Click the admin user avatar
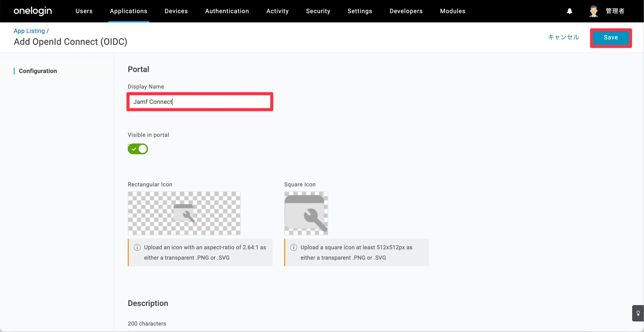Image resolution: width=644 pixels, height=332 pixels. [593, 11]
